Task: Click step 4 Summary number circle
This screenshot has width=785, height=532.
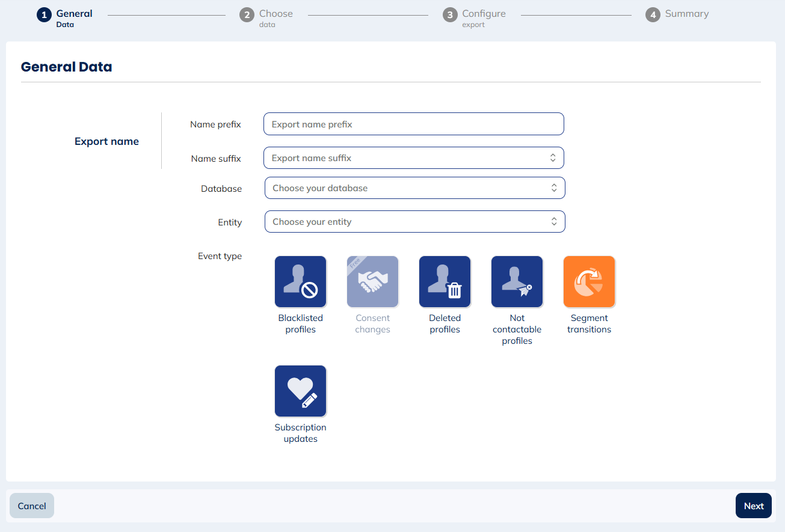Action: coord(653,15)
